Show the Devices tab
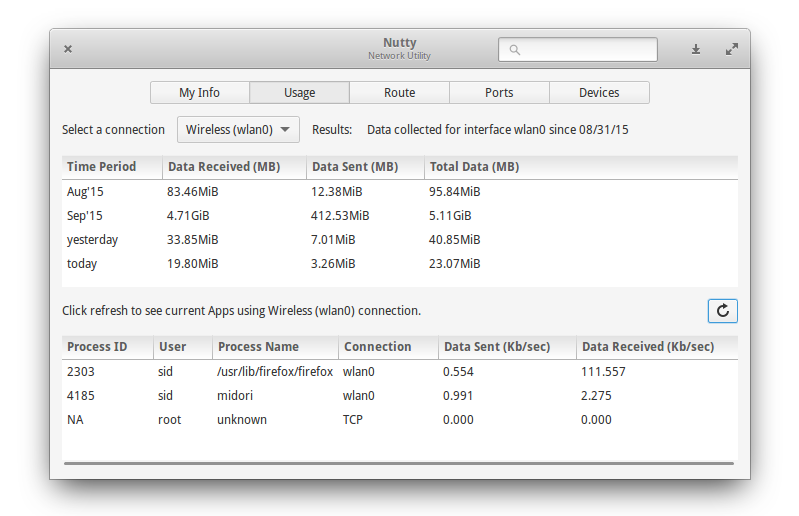Image resolution: width=799 pixels, height=516 pixels. (599, 93)
